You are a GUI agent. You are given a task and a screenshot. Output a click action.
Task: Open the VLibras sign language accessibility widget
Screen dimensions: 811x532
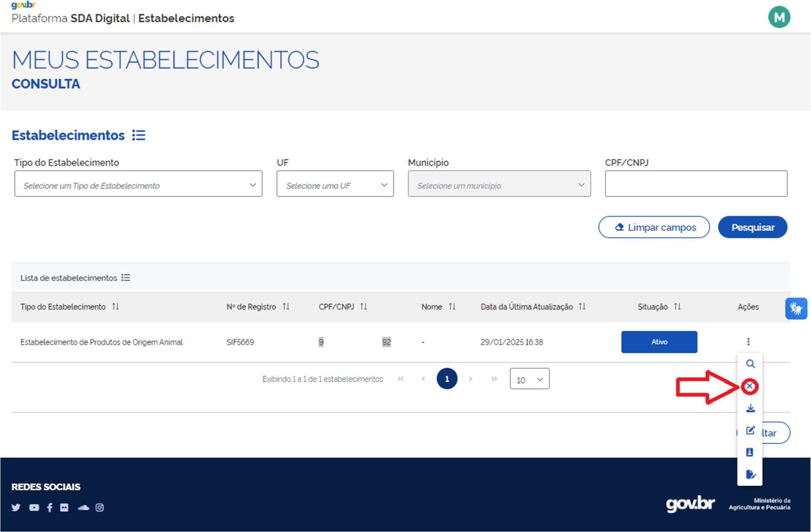pyautogui.click(x=796, y=309)
